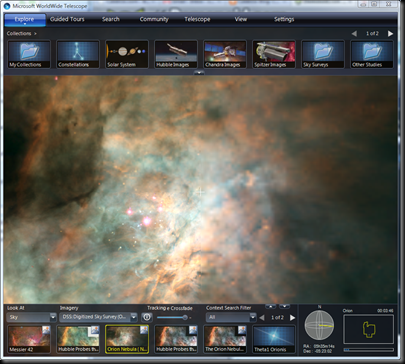Open the Imagery survey dropdown
The image size is (405, 364).
click(x=98, y=317)
